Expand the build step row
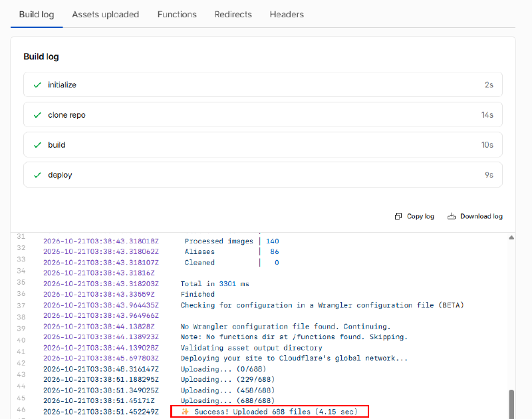The height and width of the screenshot is (419, 532). 263,144
